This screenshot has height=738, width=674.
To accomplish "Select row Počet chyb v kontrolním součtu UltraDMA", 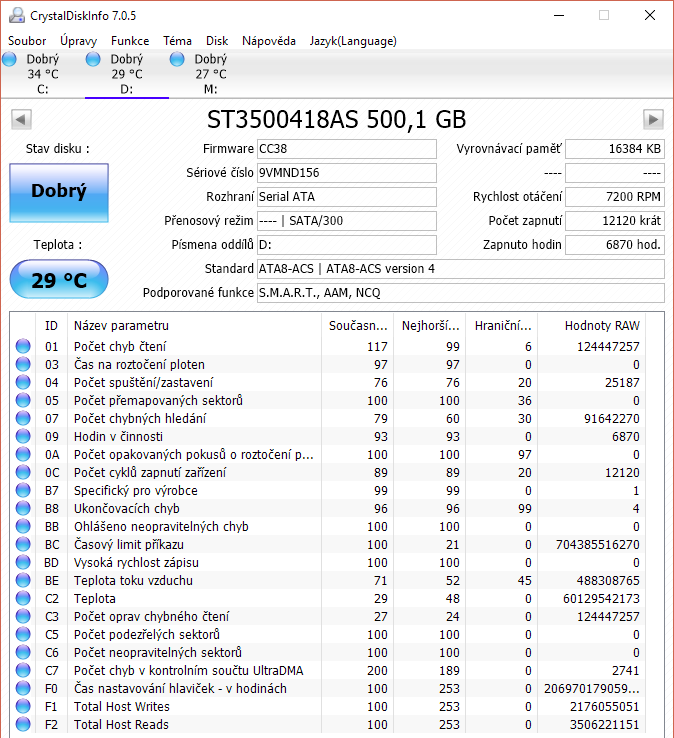I will point(328,670).
